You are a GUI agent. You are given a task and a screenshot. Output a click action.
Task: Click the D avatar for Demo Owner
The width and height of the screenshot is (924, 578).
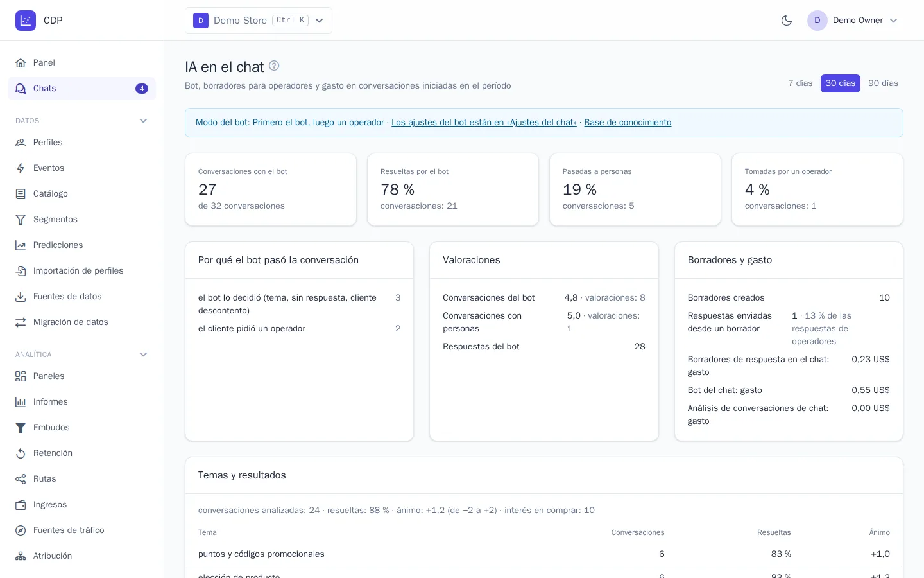tap(817, 21)
